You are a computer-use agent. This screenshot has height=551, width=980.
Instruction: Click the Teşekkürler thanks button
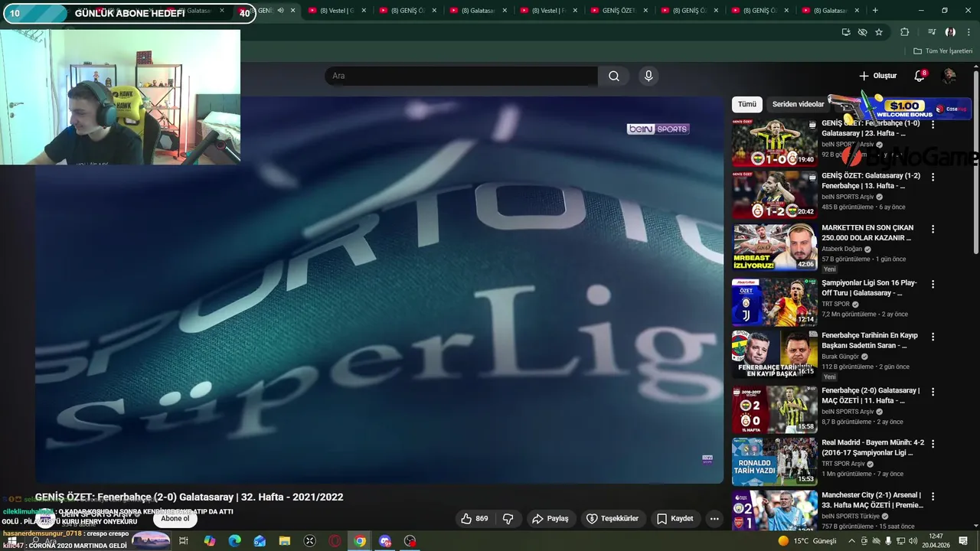(x=612, y=519)
